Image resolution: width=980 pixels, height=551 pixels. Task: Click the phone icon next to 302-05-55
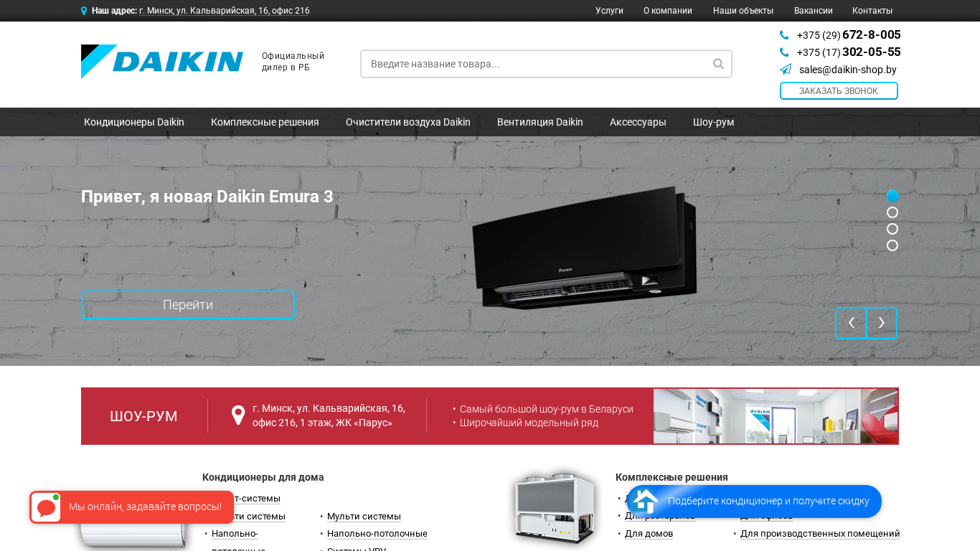[784, 52]
